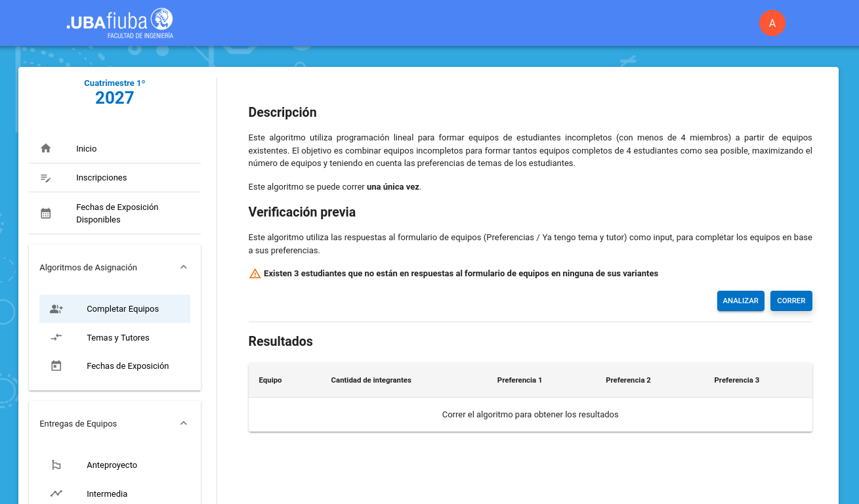Click the flag icon beside Anteproyecto

tap(56, 465)
